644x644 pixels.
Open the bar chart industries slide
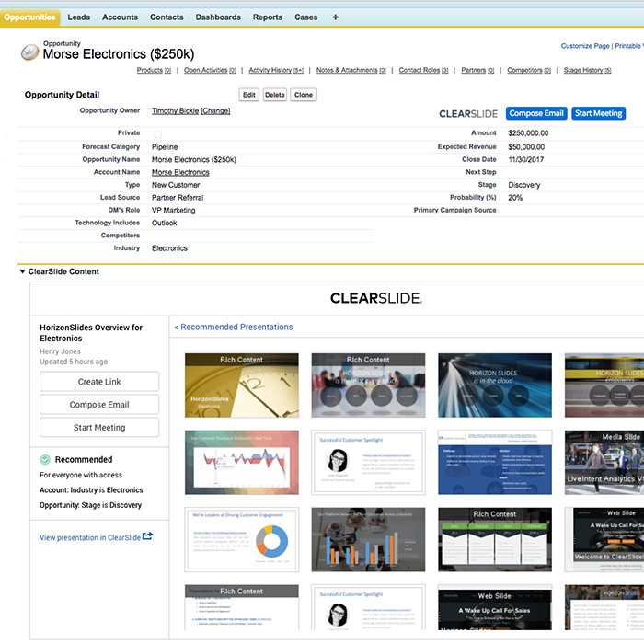click(x=368, y=540)
